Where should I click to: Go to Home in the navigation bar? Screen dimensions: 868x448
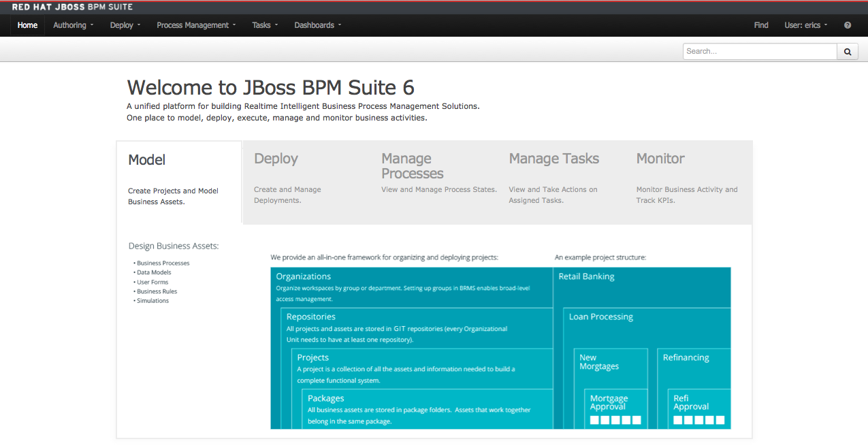coord(28,25)
